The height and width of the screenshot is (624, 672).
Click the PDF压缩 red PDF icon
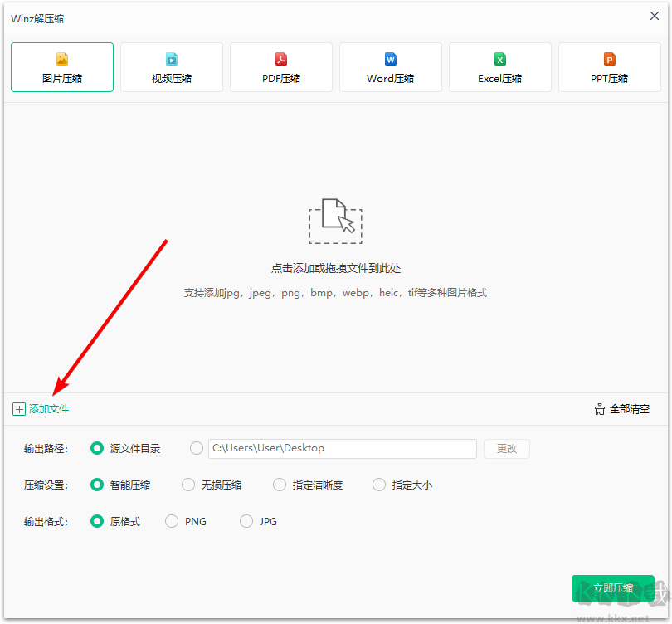pos(281,58)
